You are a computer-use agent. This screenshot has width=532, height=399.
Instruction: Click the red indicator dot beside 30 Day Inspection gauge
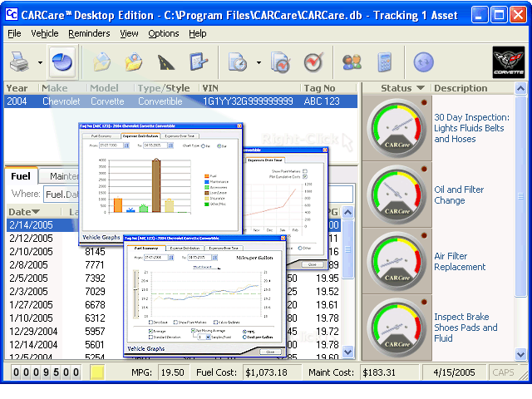424,102
